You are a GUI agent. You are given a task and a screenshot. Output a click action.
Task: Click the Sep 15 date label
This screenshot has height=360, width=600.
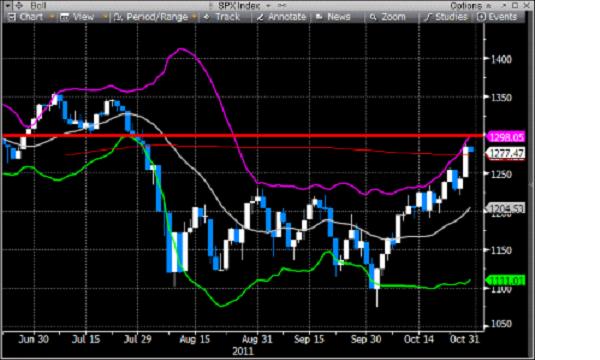point(309,339)
